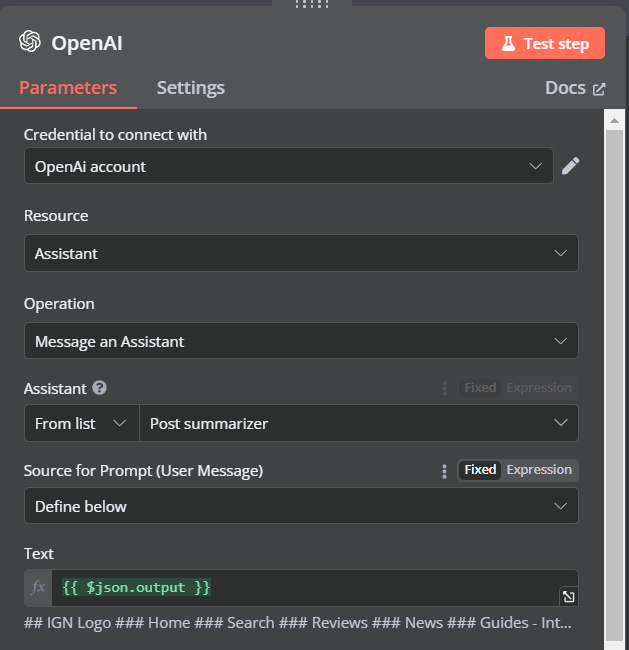This screenshot has width=629, height=650.
Task: Click the expression preview text starting with IGN Logo
Action: (298, 623)
